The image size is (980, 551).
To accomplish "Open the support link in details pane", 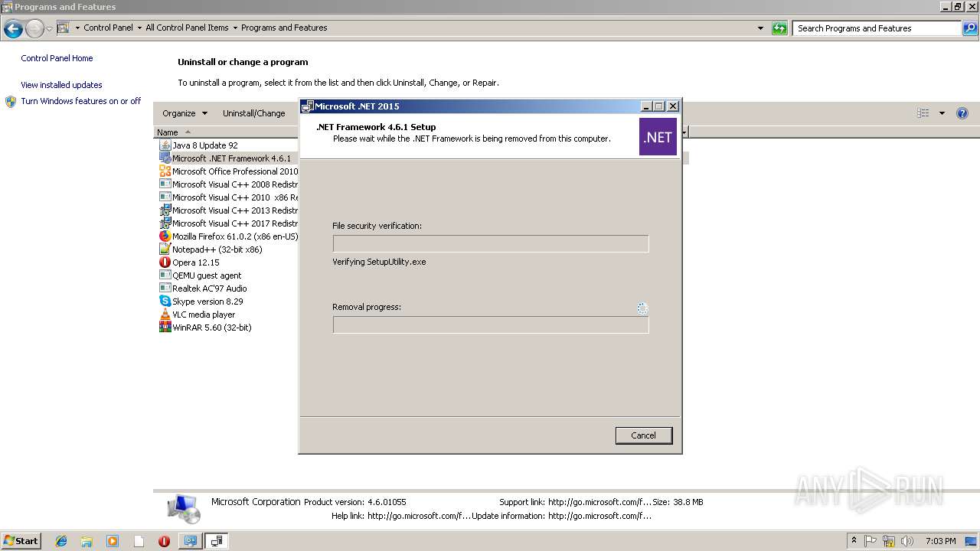I will click(x=599, y=502).
